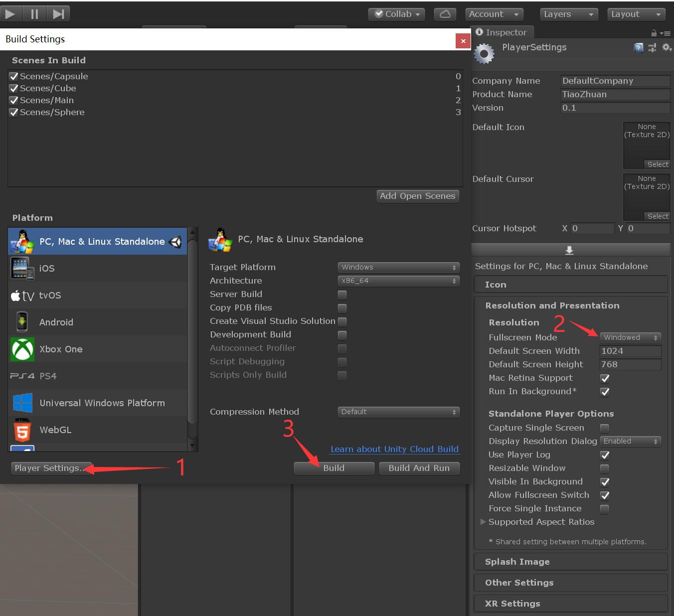Click the Step frame button

58,13
